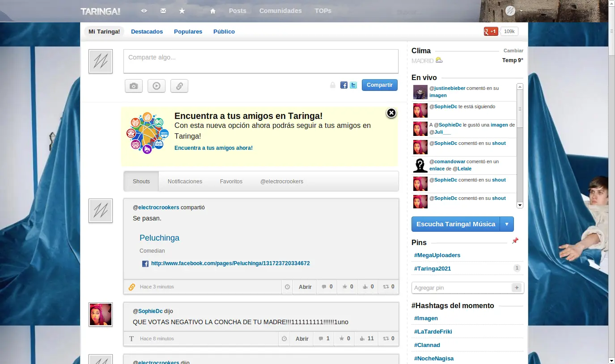Open Posts in top navigation

click(x=238, y=11)
